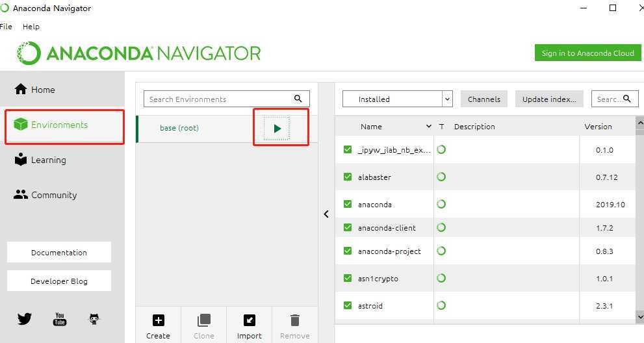Click the T column header
Image resolution: width=644 pixels, height=343 pixels.
point(441,127)
